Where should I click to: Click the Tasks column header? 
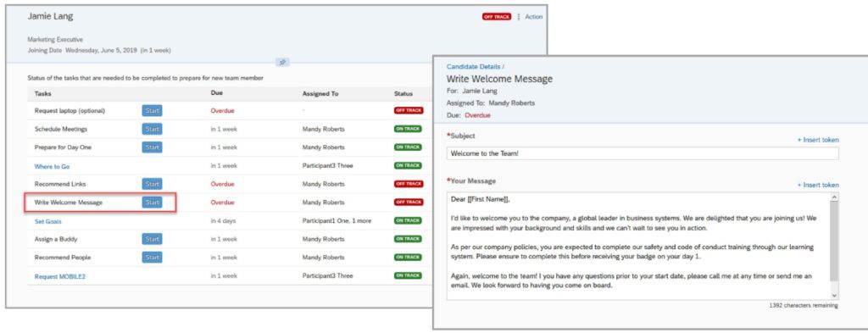pos(43,93)
